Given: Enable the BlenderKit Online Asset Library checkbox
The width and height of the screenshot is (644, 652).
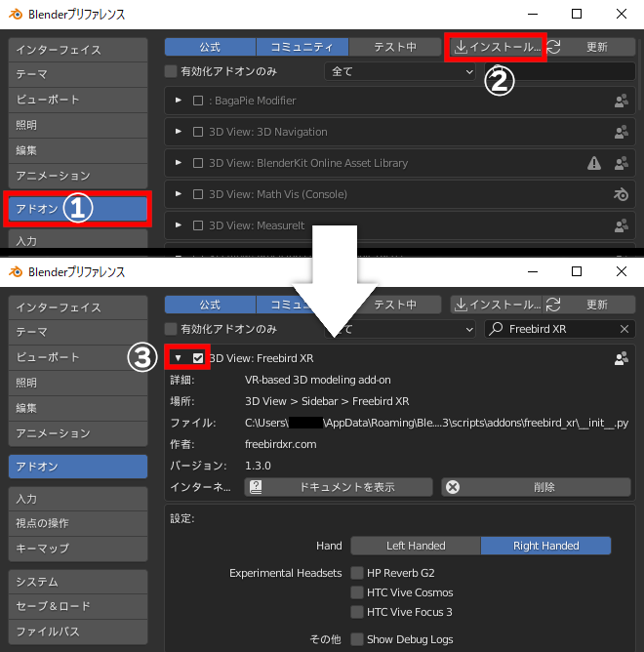Looking at the screenshot, I should point(198,163).
